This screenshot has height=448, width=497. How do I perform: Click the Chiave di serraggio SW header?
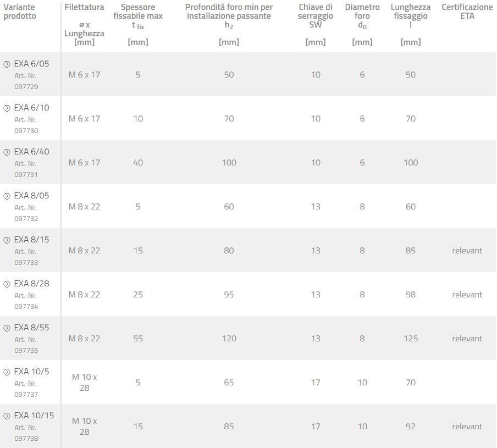[316, 16]
